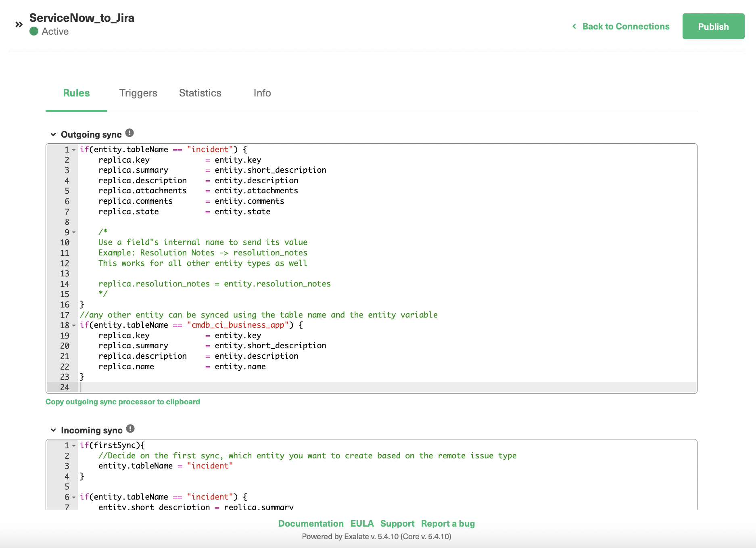The width and height of the screenshot is (756, 548).
Task: Fold outgoing code block at line 18
Action: pyautogui.click(x=74, y=325)
